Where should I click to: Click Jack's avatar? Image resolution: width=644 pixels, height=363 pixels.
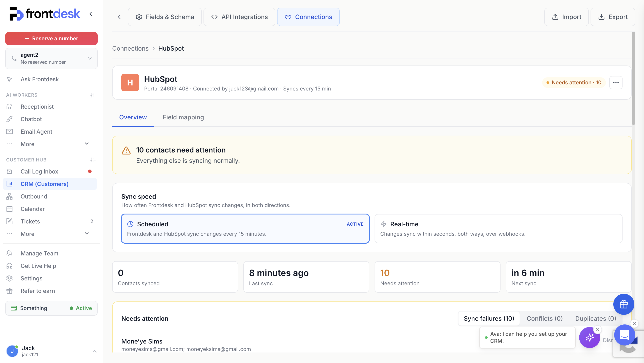pyautogui.click(x=12, y=351)
